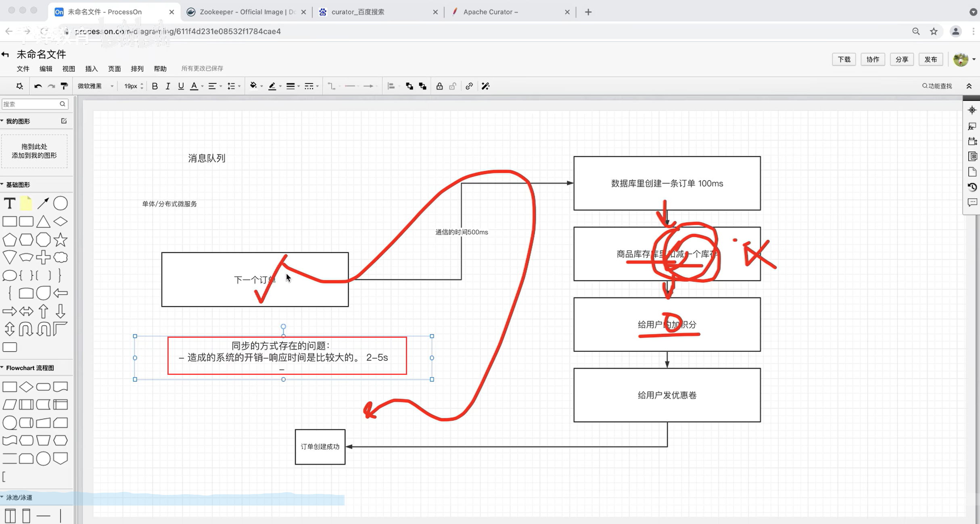Toggle italic text formatting
980x524 pixels.
(x=168, y=86)
